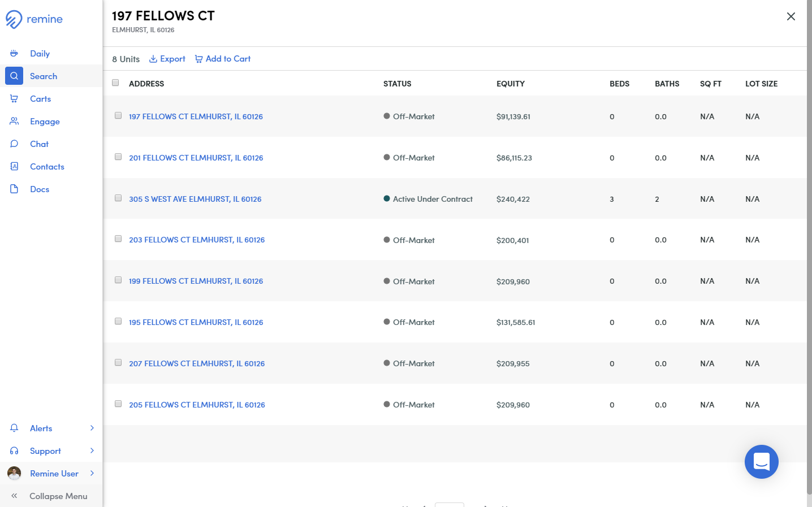
Task: Select the 195 Fellows Ct checkbox
Action: [x=118, y=321]
